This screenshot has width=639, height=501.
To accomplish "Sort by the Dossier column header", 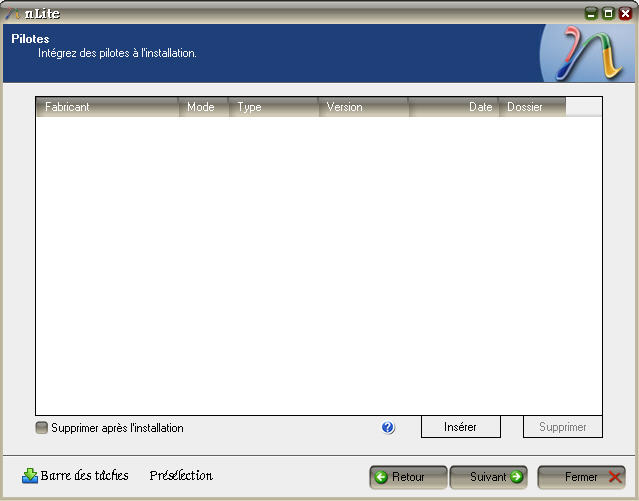I will (532, 107).
